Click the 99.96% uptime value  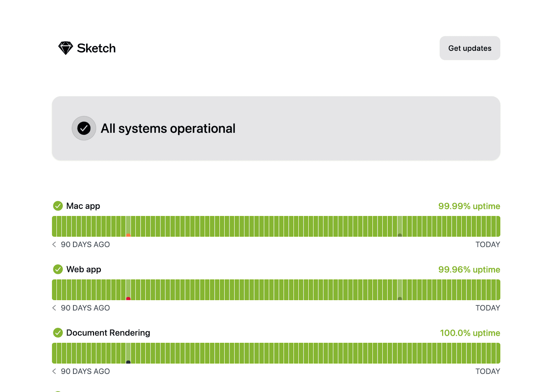point(469,270)
